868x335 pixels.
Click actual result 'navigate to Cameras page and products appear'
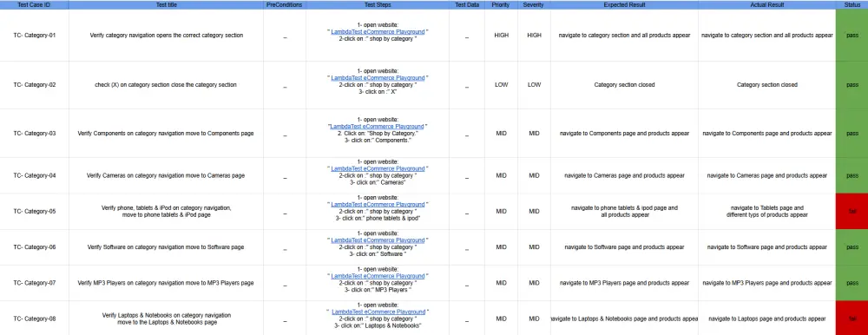766,175
